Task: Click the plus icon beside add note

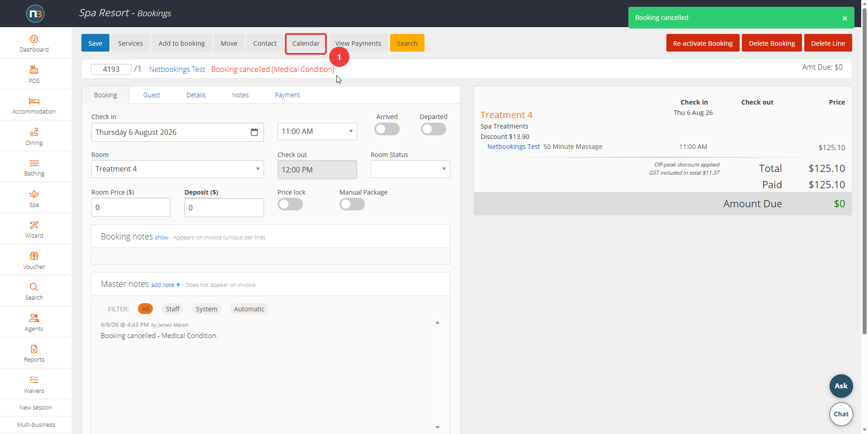Action: tap(178, 285)
